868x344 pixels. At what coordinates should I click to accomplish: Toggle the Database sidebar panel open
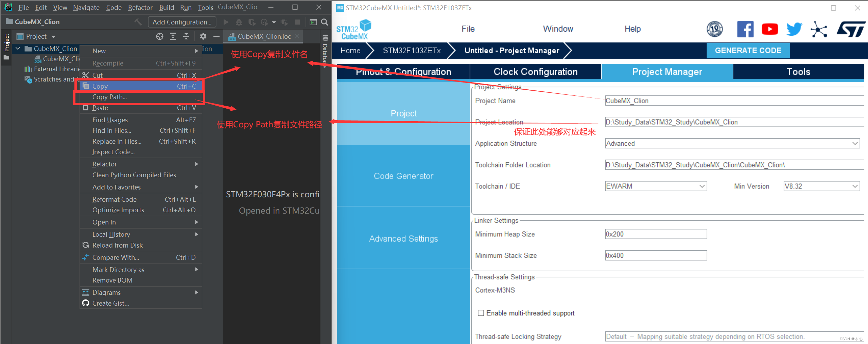point(325,54)
